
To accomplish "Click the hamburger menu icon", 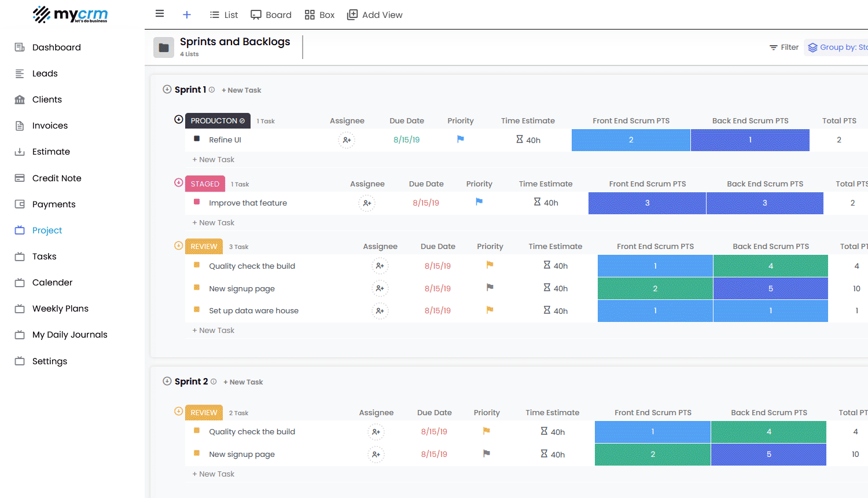I will pyautogui.click(x=160, y=14).
